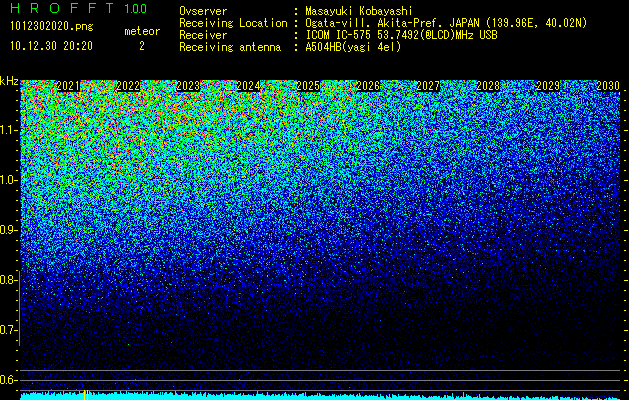Image resolution: width=629 pixels, height=400 pixels.
Task: Click the 2023 time marker label
Action: point(188,86)
